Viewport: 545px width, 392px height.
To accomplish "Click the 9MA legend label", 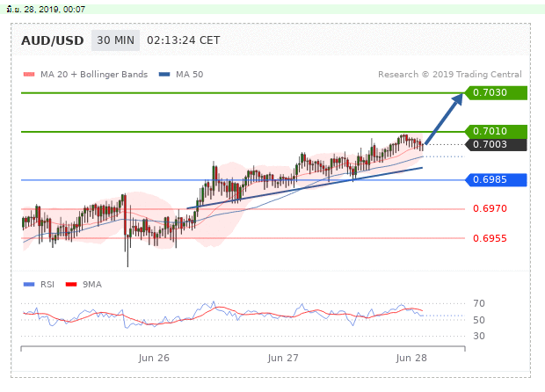I will tap(92, 285).
